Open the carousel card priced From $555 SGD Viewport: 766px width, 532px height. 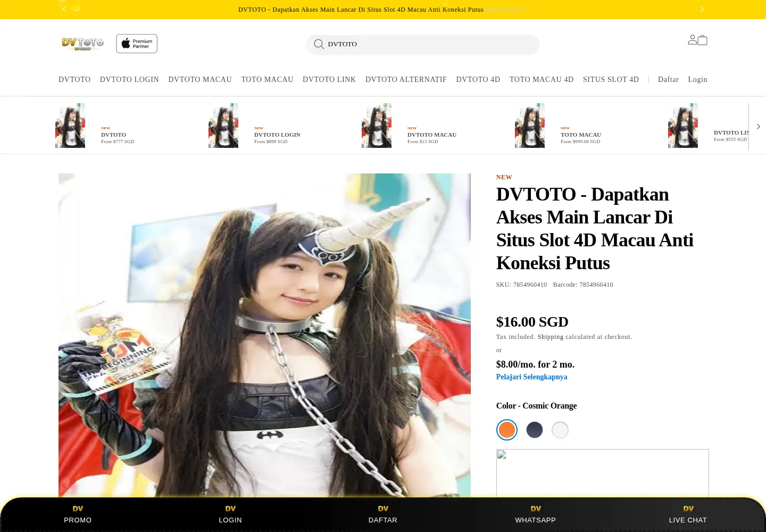708,126
